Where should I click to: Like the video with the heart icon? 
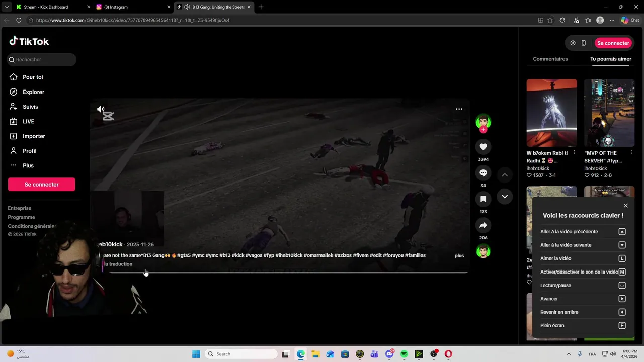pyautogui.click(x=483, y=146)
